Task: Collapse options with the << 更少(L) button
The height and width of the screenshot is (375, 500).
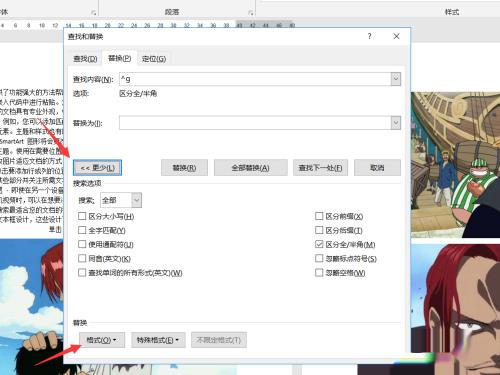Action: pyautogui.click(x=97, y=168)
